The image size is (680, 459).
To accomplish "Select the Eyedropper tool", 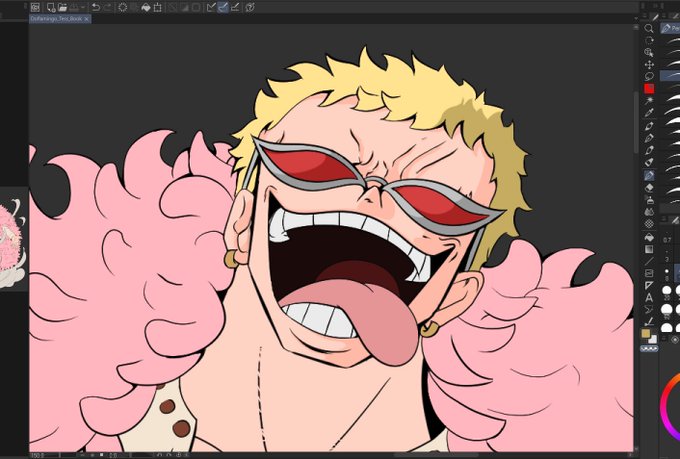I will click(x=649, y=113).
